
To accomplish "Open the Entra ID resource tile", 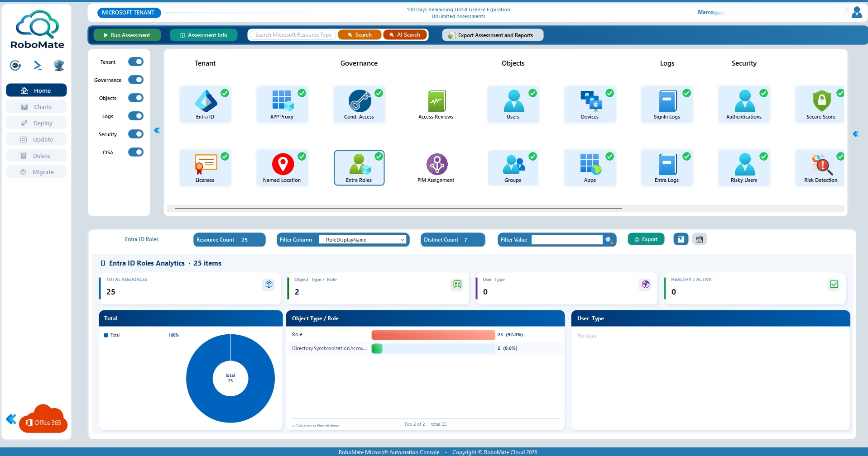I will (x=205, y=104).
